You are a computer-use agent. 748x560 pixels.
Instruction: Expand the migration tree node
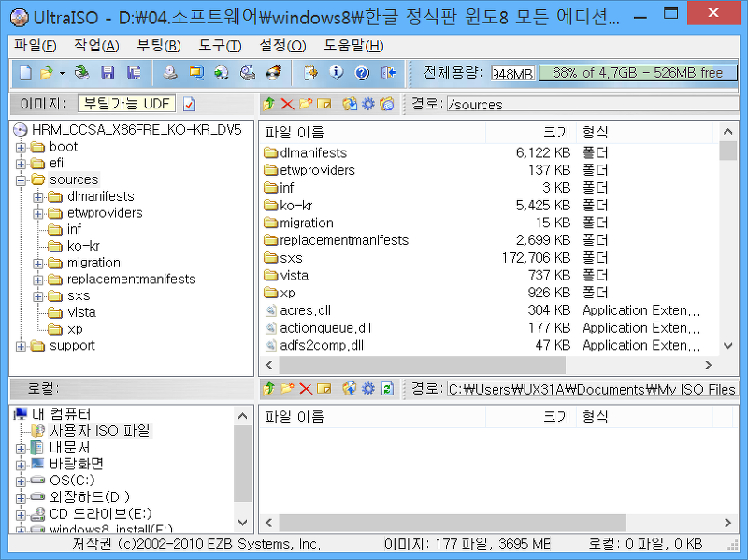38,264
